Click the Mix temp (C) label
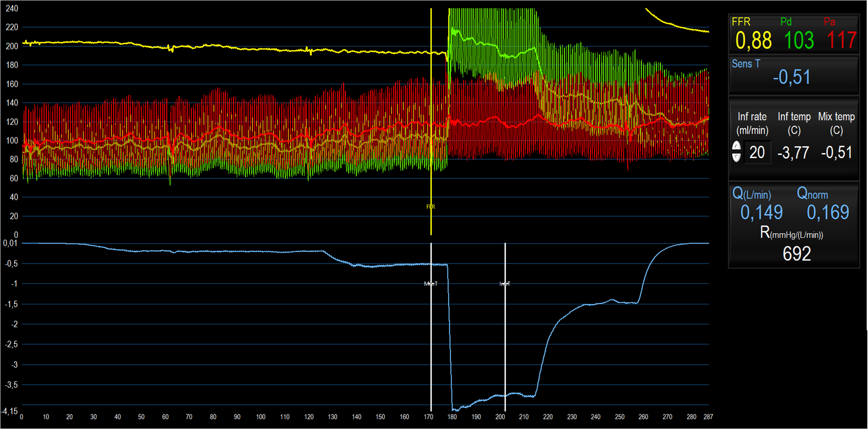Screen dimensions: 868x429 pos(836,123)
